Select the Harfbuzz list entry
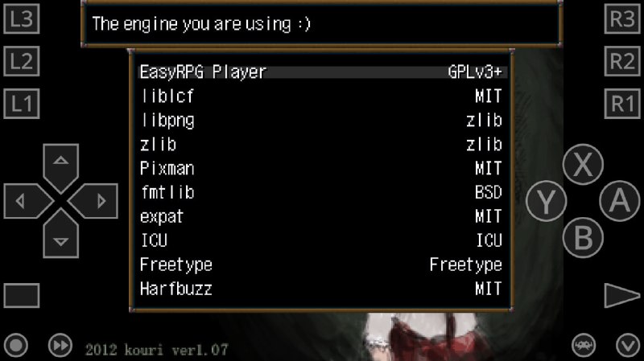The height and width of the screenshot is (361, 644). pos(323,289)
